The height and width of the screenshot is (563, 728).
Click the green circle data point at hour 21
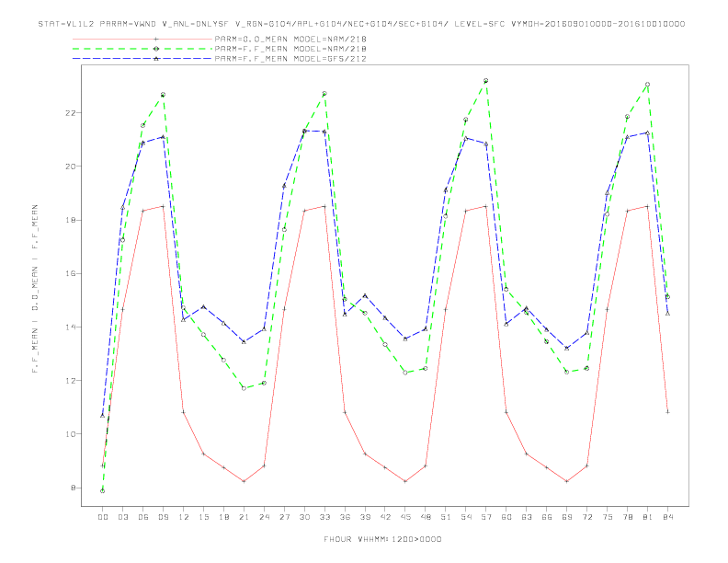pos(244,388)
